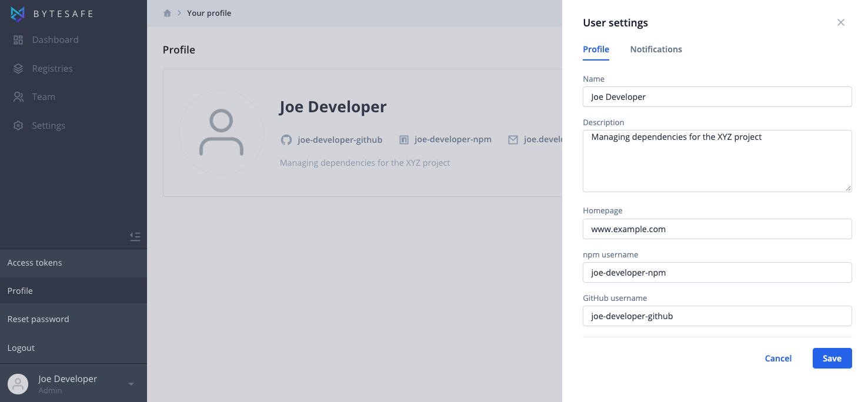Log out using the Logout menu item
The image size is (868, 402).
click(x=74, y=348)
